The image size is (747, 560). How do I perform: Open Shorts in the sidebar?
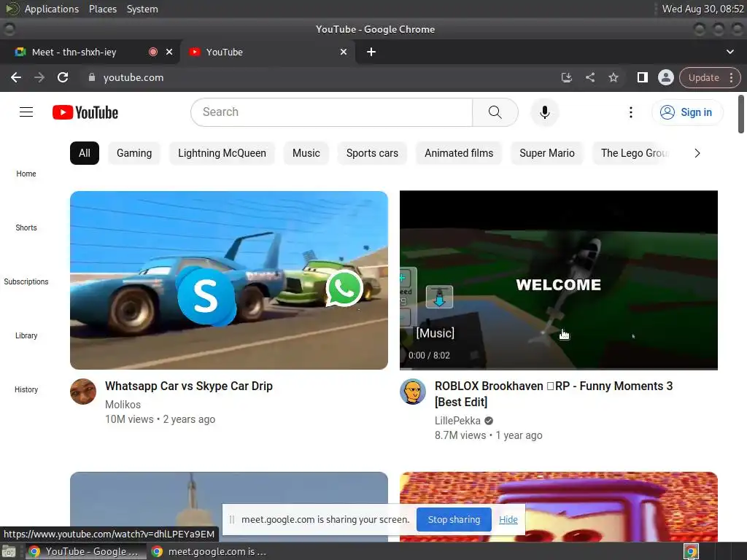pyautogui.click(x=26, y=227)
